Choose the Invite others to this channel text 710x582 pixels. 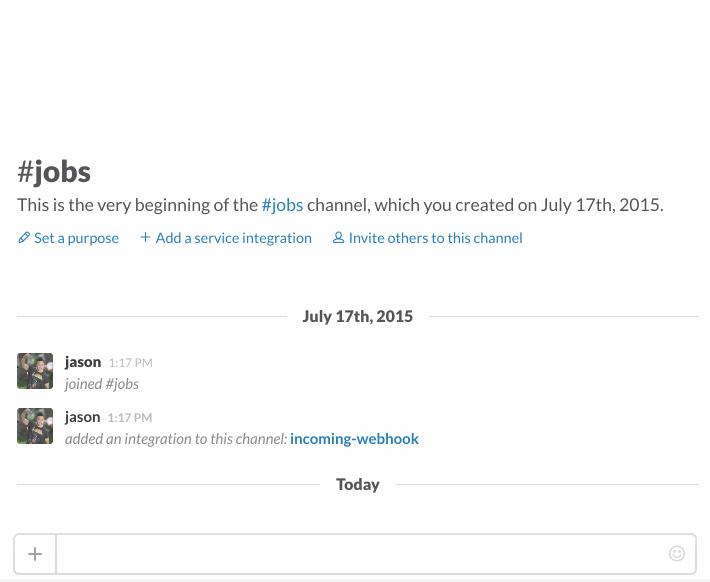click(x=435, y=238)
